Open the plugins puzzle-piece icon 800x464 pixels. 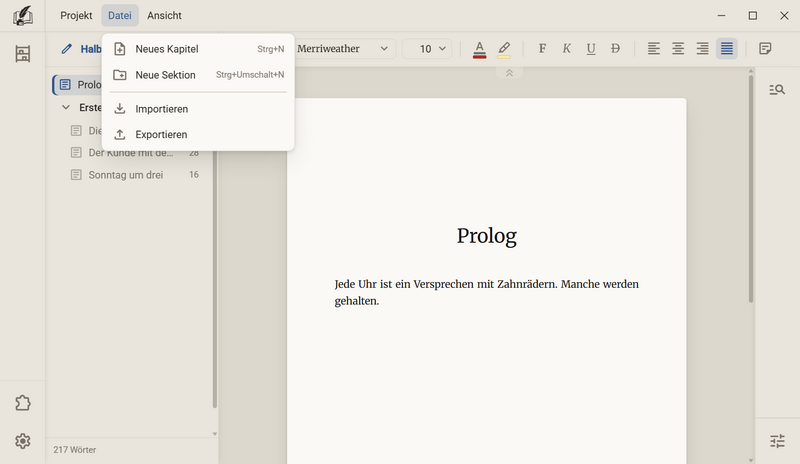[22, 403]
